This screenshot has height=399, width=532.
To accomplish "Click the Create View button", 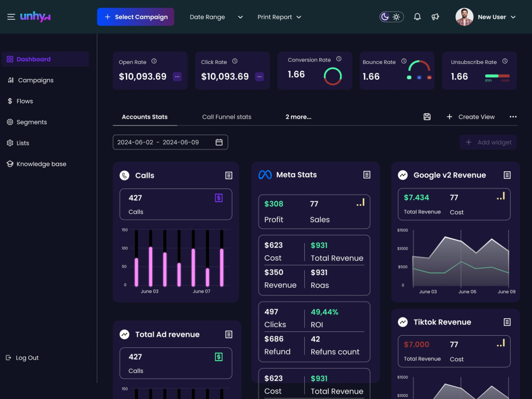I will click(471, 117).
